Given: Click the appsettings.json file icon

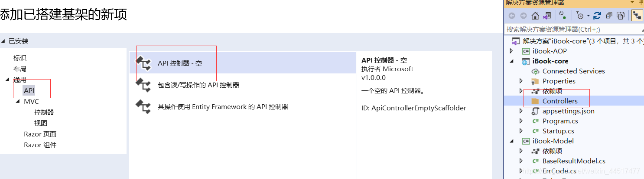Looking at the screenshot, I should 535,111.
